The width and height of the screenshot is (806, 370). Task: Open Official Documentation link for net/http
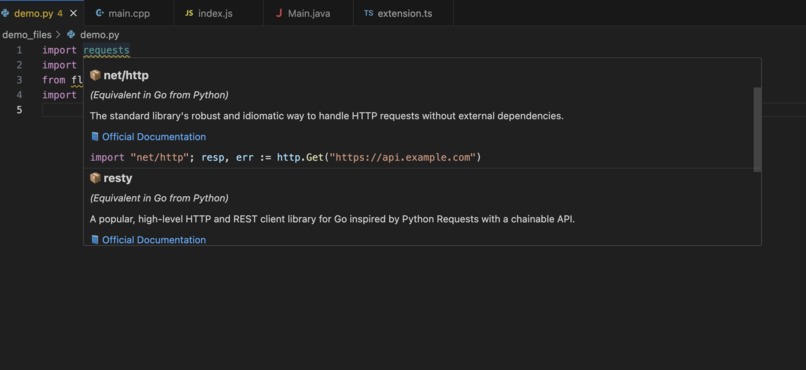(154, 137)
